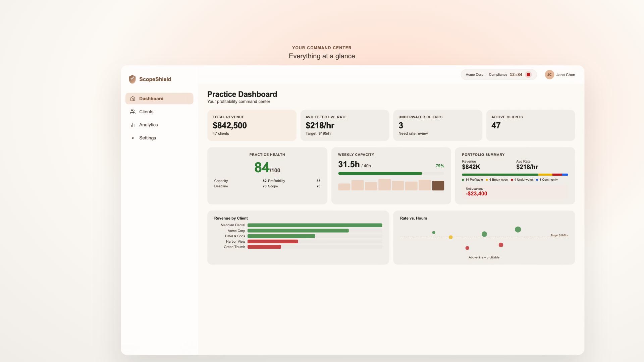Open the JC avatar for Jane Chen
The height and width of the screenshot is (362, 644).
tap(549, 74)
